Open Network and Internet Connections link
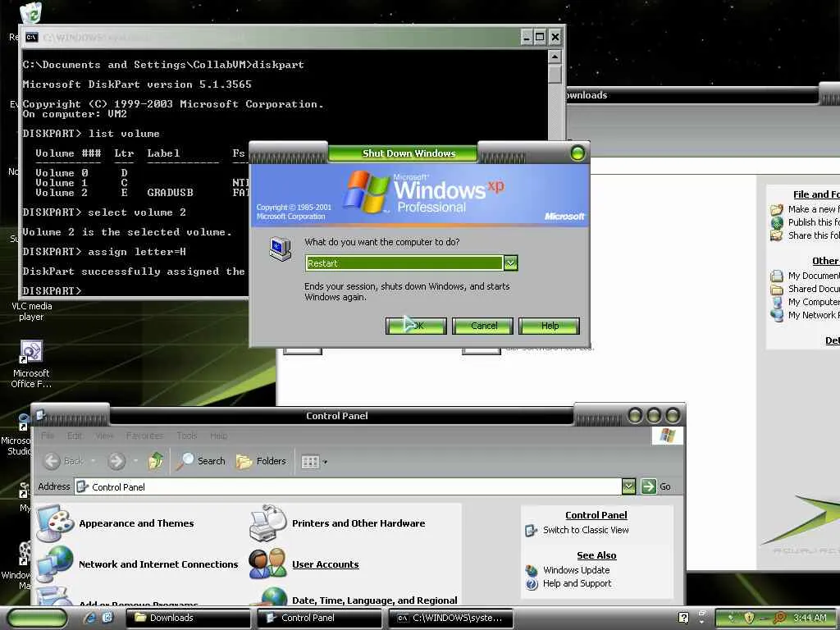 click(158, 564)
